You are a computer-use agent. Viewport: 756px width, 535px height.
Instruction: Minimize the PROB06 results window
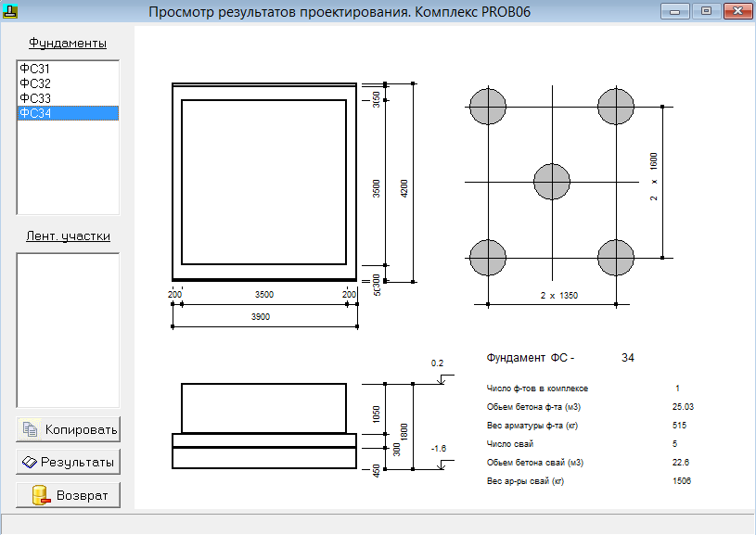(x=674, y=11)
